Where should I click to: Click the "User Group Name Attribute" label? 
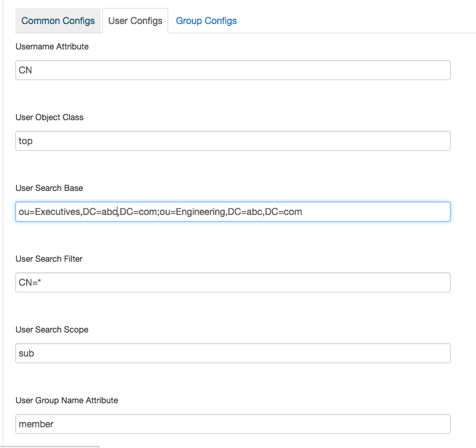67,401
